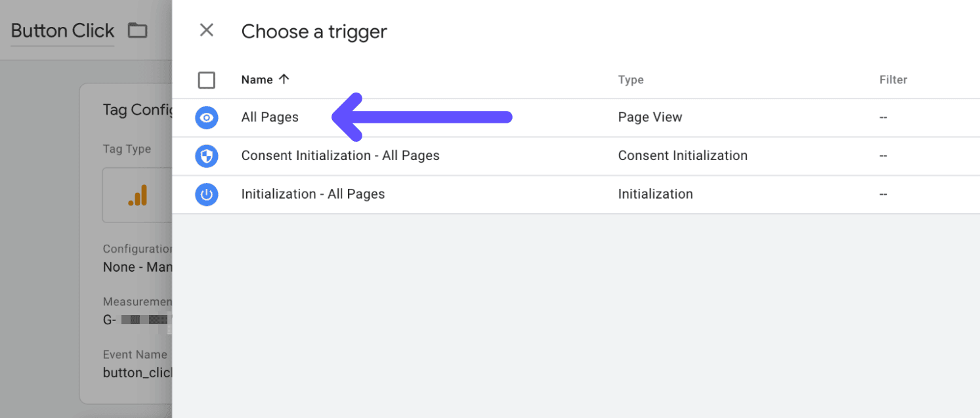980x418 pixels.
Task: Choose the Initialization - All Pages trigger
Action: (313, 194)
